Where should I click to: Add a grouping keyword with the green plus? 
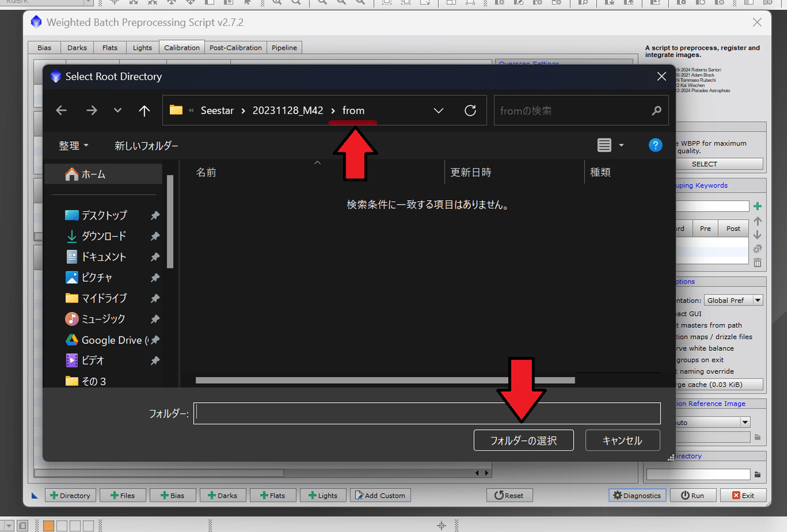click(757, 207)
